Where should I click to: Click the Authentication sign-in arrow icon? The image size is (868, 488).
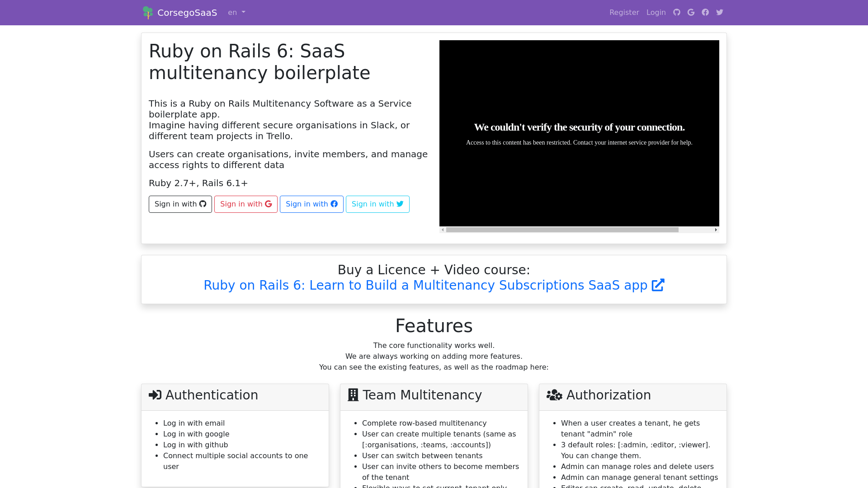pyautogui.click(x=155, y=395)
